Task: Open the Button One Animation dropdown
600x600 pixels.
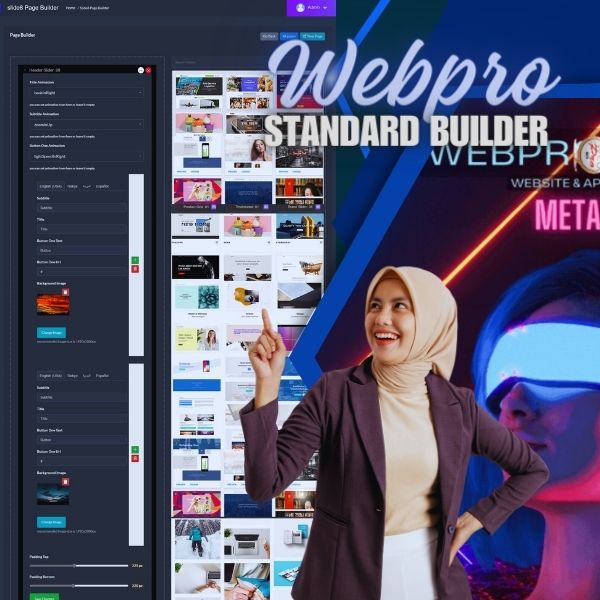Action: tap(86, 156)
